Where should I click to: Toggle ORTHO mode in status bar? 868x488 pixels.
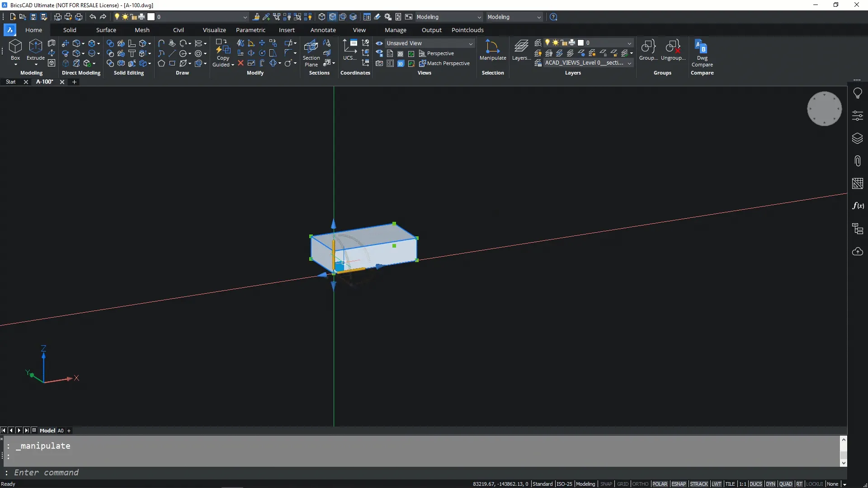coord(640,484)
